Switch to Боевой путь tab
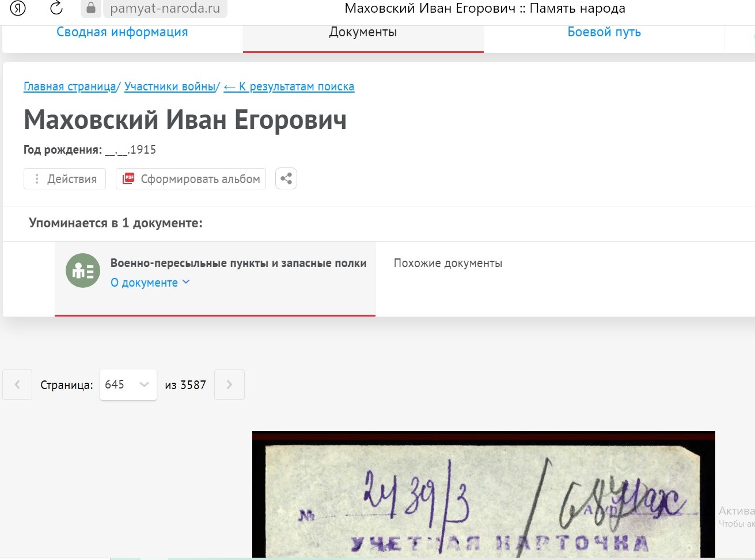The width and height of the screenshot is (755, 560). click(604, 32)
